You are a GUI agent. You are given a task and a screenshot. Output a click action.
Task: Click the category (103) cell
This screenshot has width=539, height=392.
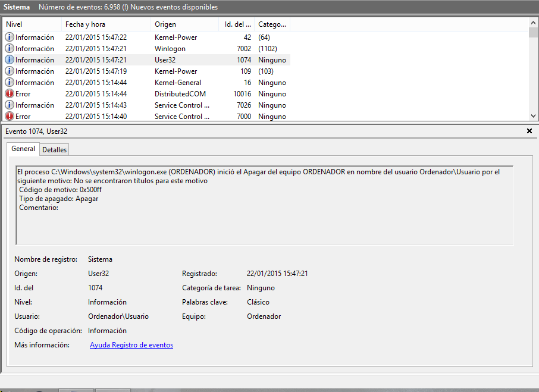click(266, 71)
